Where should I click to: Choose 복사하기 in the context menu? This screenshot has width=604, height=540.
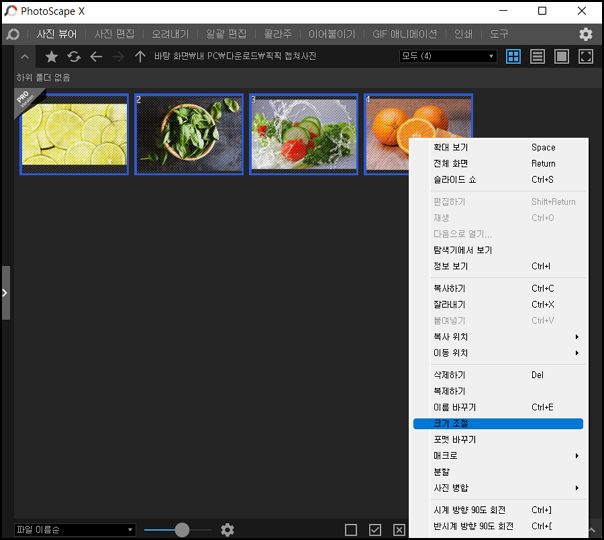click(498, 288)
